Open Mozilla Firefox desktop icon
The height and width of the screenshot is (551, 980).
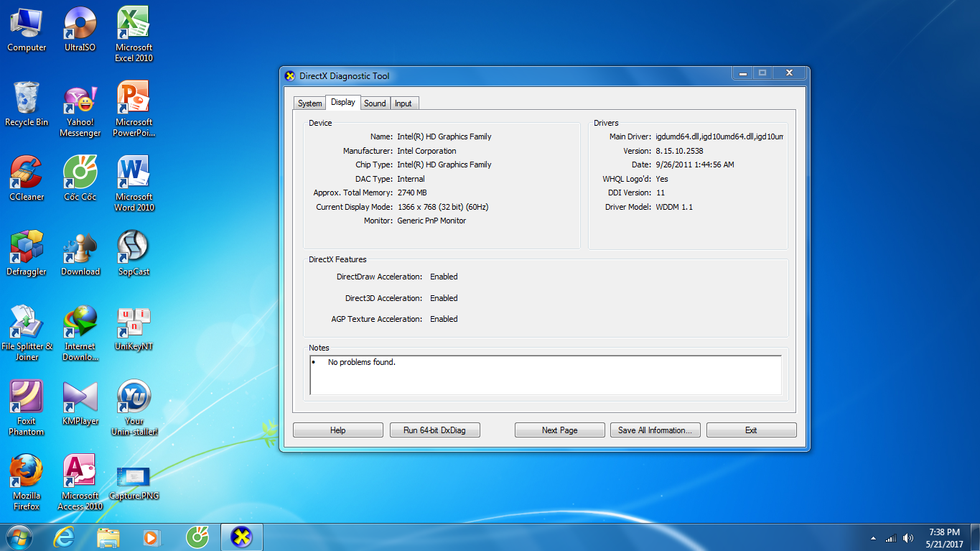pyautogui.click(x=27, y=473)
